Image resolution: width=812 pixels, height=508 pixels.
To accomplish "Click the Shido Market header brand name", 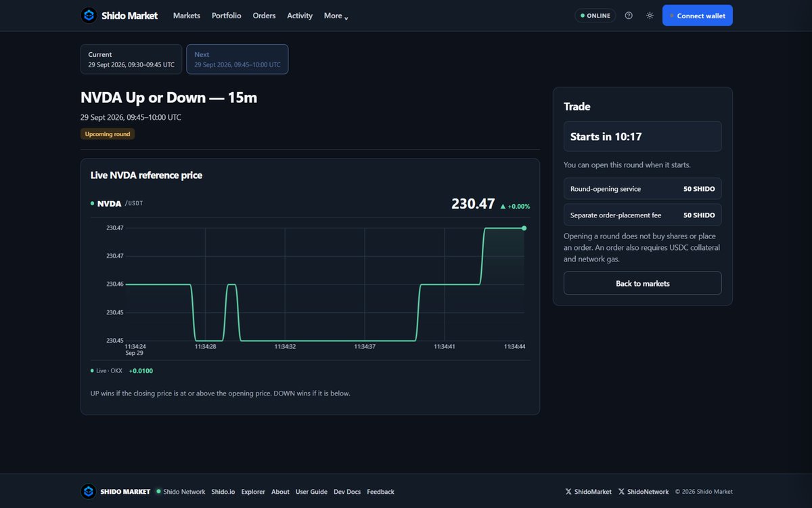I will 129,16.
